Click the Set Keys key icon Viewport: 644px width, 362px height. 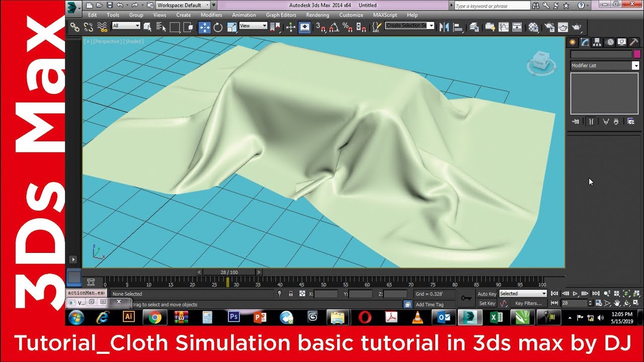(x=466, y=298)
